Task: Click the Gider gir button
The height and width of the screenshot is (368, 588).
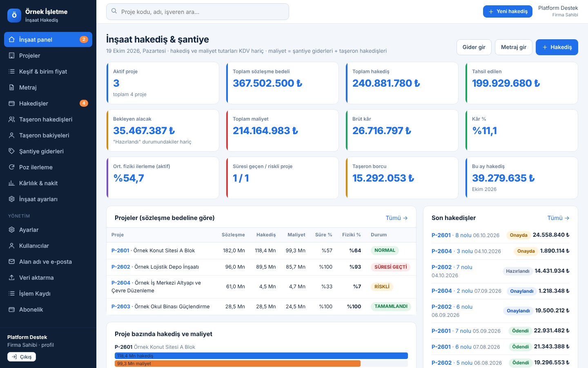Action: click(x=474, y=47)
